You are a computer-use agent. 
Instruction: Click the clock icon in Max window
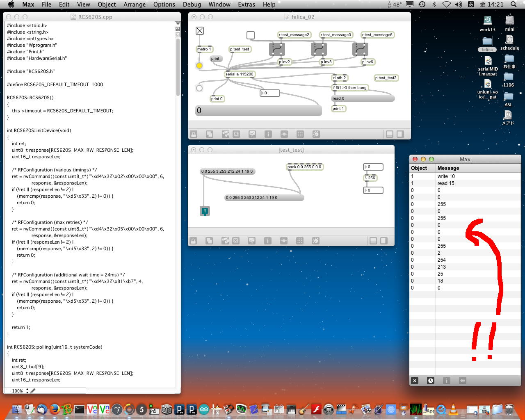[x=430, y=381]
